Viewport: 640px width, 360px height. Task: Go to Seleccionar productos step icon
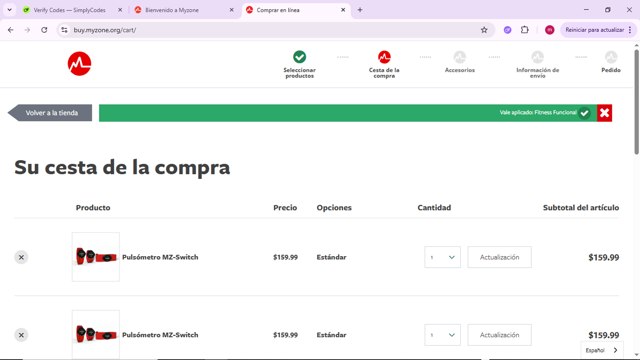300,57
